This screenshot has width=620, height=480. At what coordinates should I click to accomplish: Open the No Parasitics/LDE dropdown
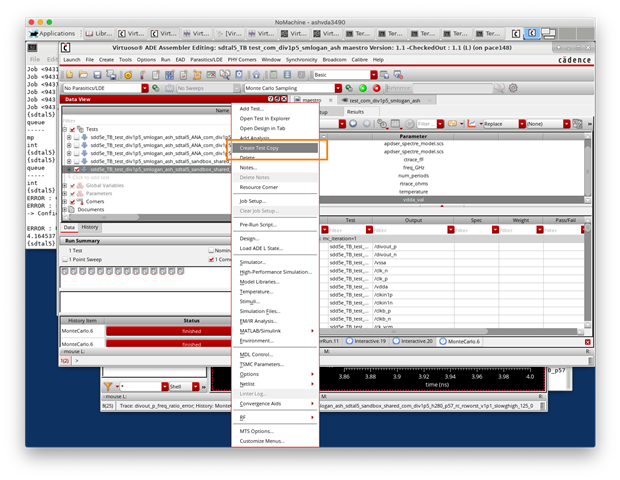tap(145, 88)
